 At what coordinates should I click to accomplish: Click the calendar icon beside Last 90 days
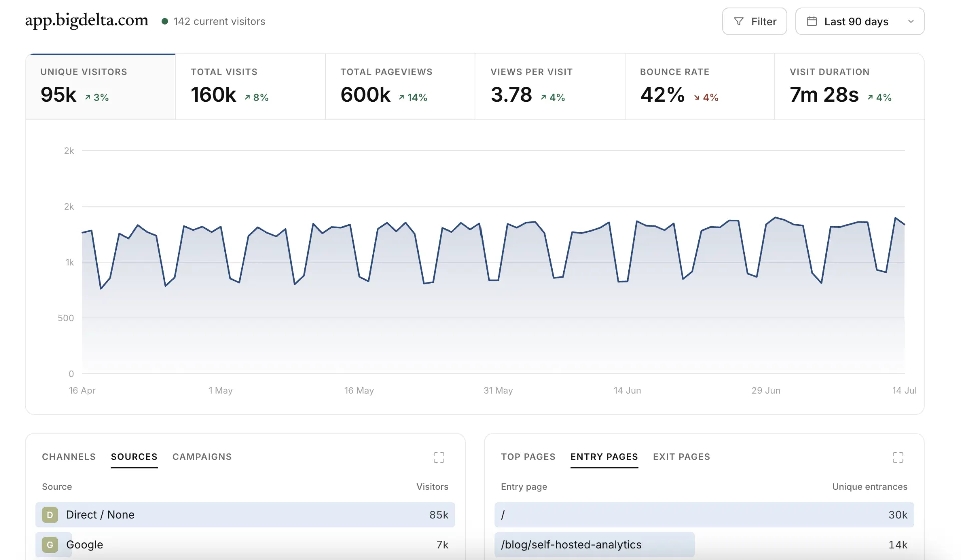(812, 21)
